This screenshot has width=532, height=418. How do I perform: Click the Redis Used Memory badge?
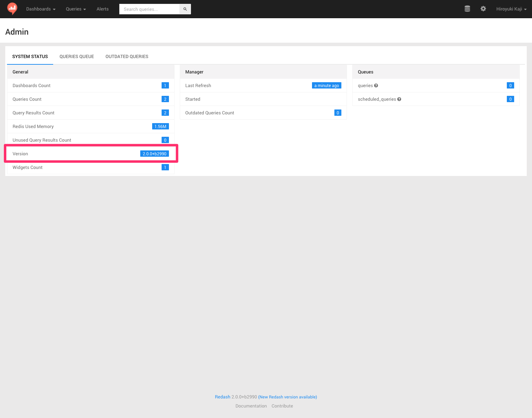coord(160,126)
